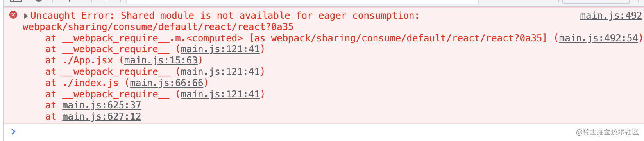
Task: Open the main.js:66:66 index.js link
Action: click(167, 83)
